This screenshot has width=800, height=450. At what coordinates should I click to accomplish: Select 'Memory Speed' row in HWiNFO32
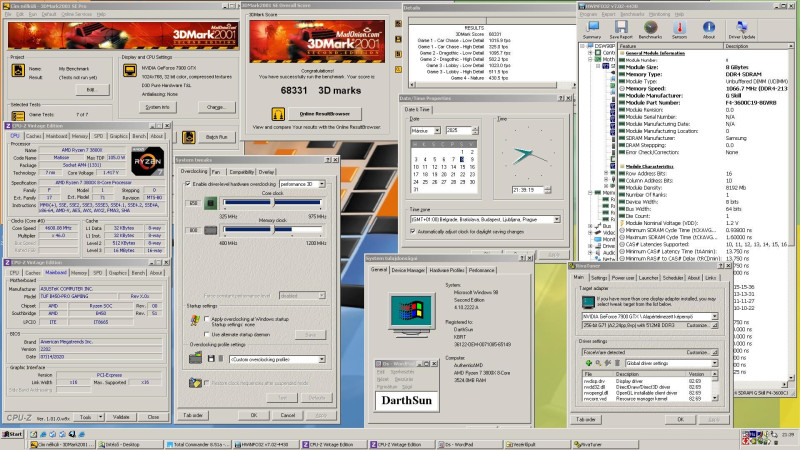(x=703, y=88)
